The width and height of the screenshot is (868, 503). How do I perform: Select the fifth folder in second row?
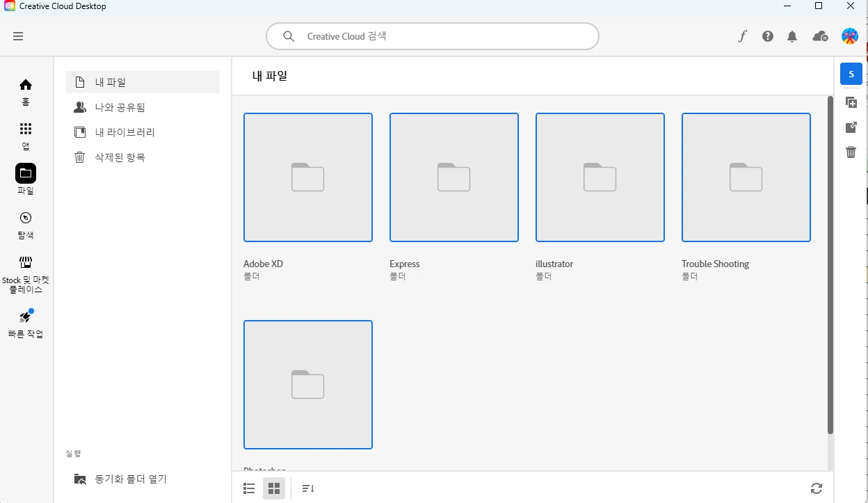308,385
